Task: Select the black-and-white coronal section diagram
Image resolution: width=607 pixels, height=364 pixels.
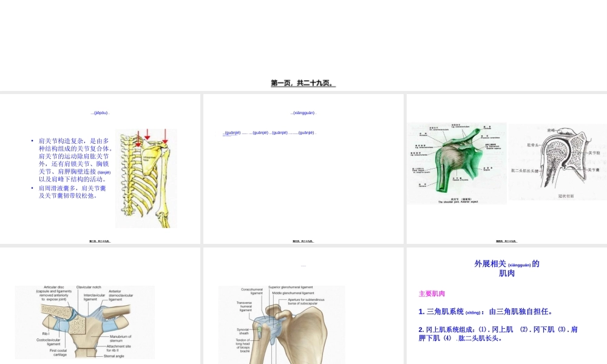Action: [557, 159]
